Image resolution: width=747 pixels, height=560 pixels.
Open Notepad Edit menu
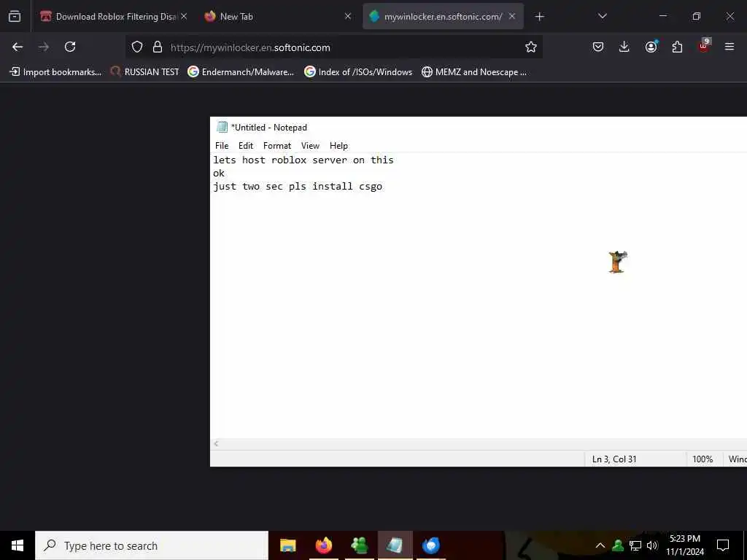[246, 146]
